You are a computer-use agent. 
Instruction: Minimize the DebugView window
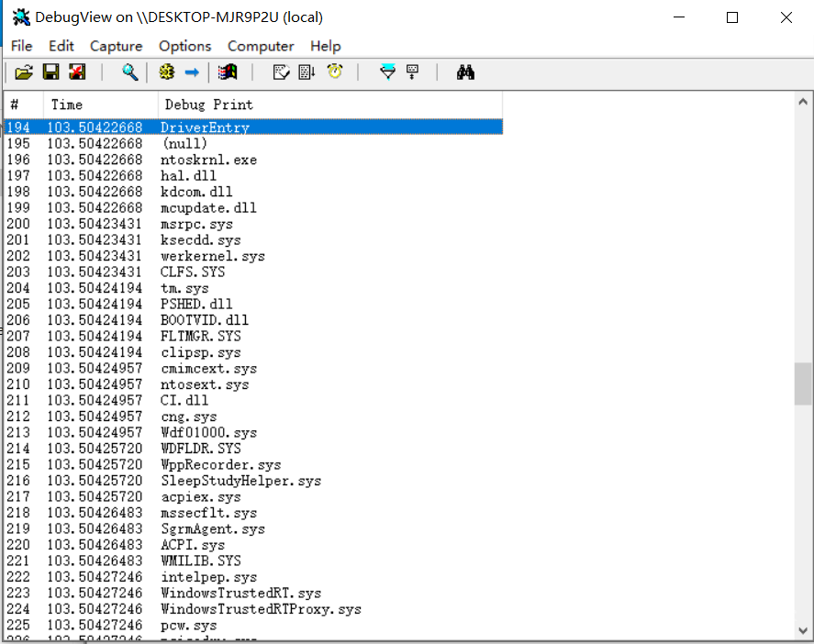point(679,17)
